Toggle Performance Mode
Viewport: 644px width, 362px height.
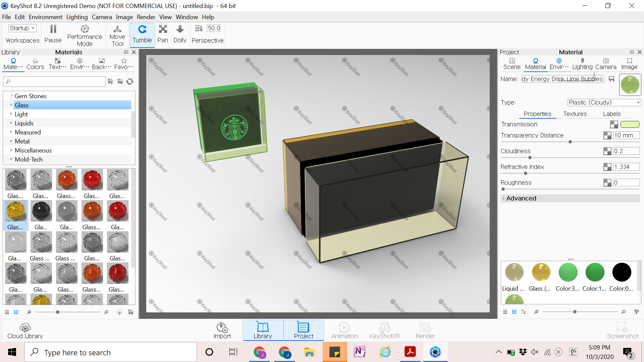[x=85, y=35]
